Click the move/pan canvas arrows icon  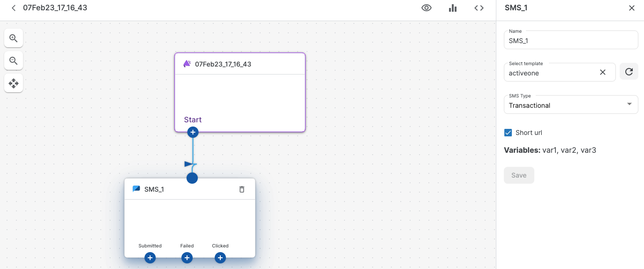14,83
